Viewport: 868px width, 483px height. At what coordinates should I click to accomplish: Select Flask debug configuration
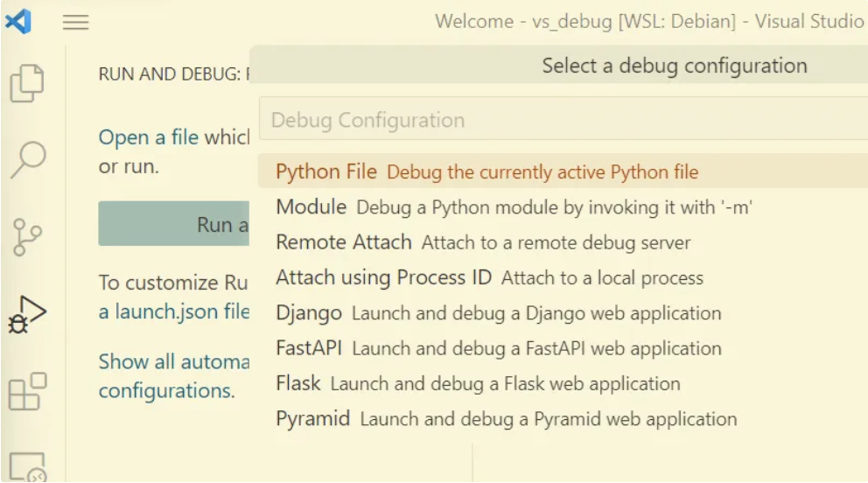point(563,383)
